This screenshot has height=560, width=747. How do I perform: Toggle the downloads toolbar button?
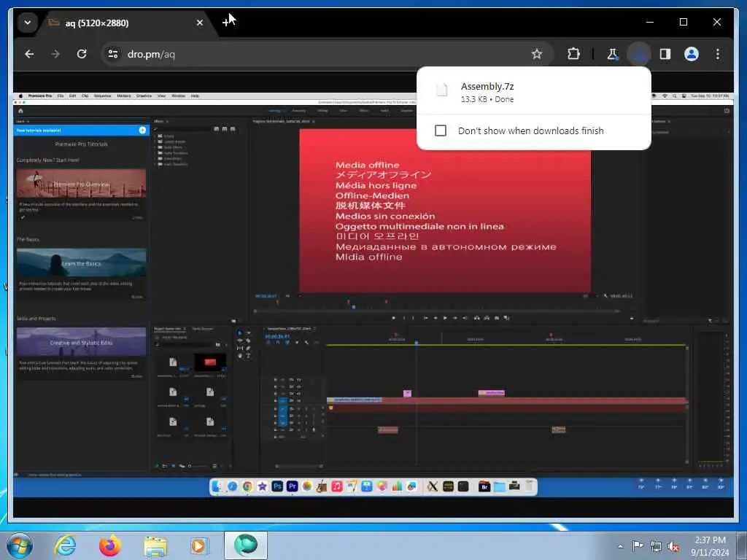click(639, 54)
